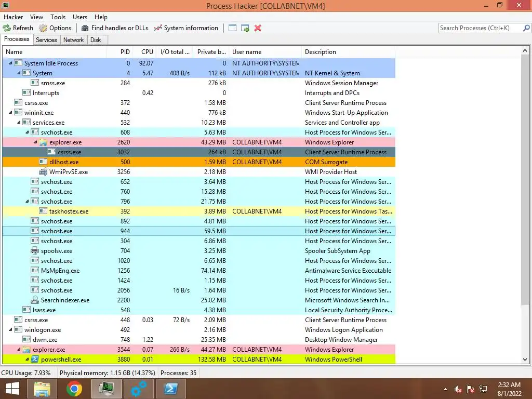This screenshot has height=399, width=532.
Task: Select explorer.exe PID 3544 folder icon
Action: (26, 350)
